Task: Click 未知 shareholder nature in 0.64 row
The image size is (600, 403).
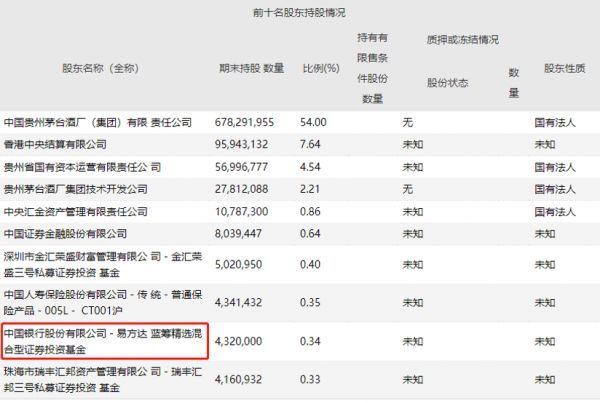Action: pos(545,234)
